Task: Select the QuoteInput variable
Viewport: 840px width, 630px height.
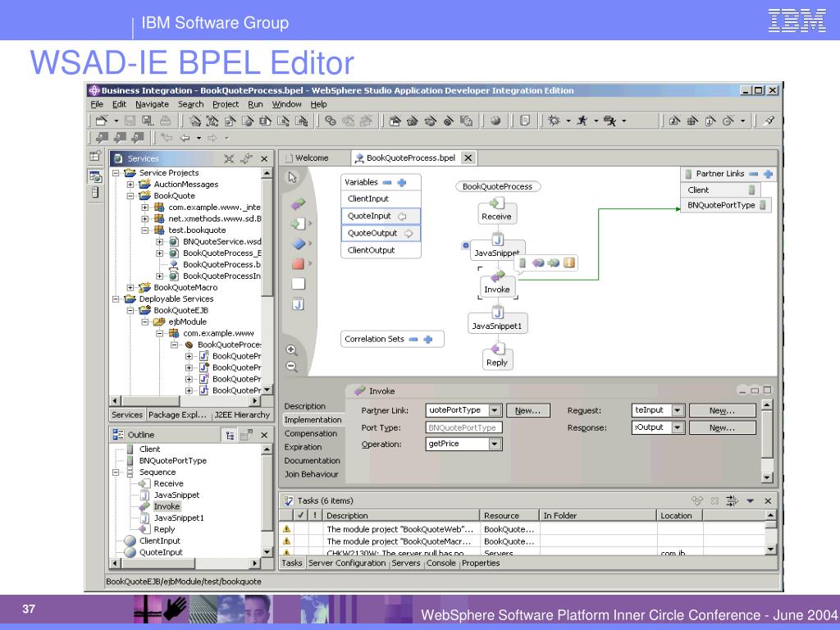Action: pyautogui.click(x=381, y=216)
